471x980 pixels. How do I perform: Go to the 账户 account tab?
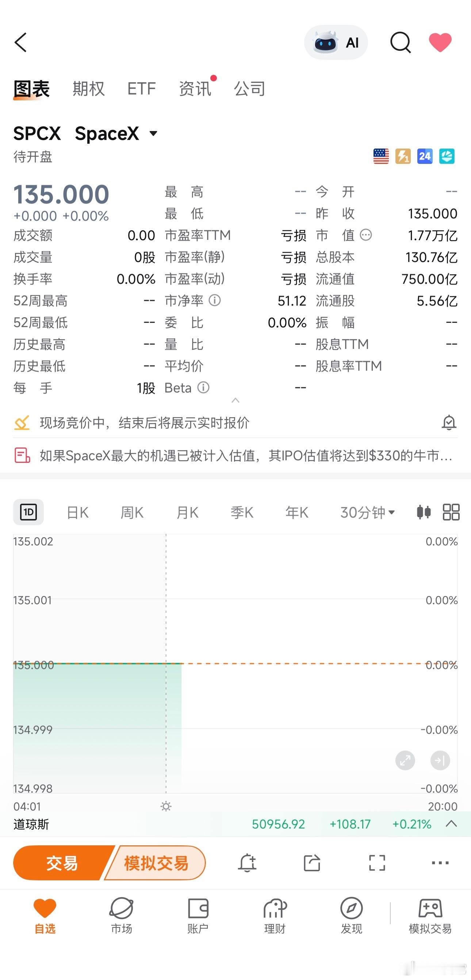[x=198, y=916]
